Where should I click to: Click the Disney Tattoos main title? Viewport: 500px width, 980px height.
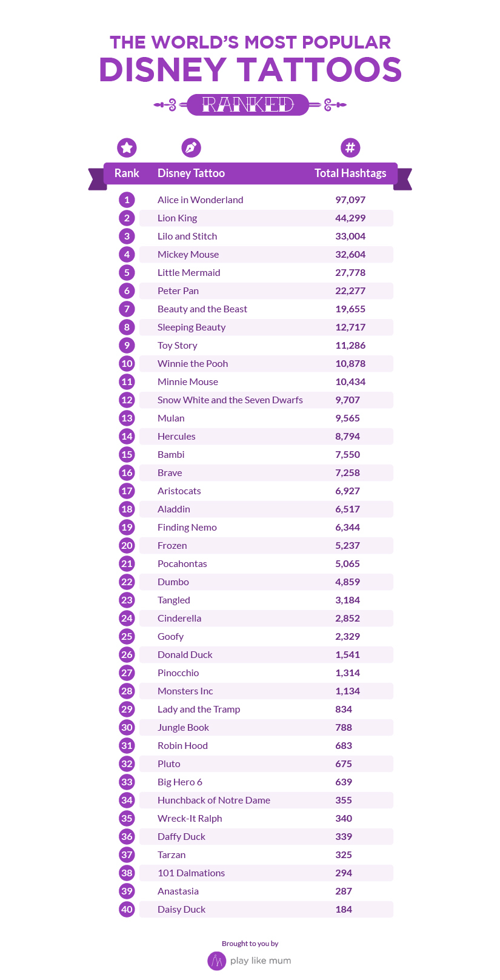pyautogui.click(x=250, y=70)
